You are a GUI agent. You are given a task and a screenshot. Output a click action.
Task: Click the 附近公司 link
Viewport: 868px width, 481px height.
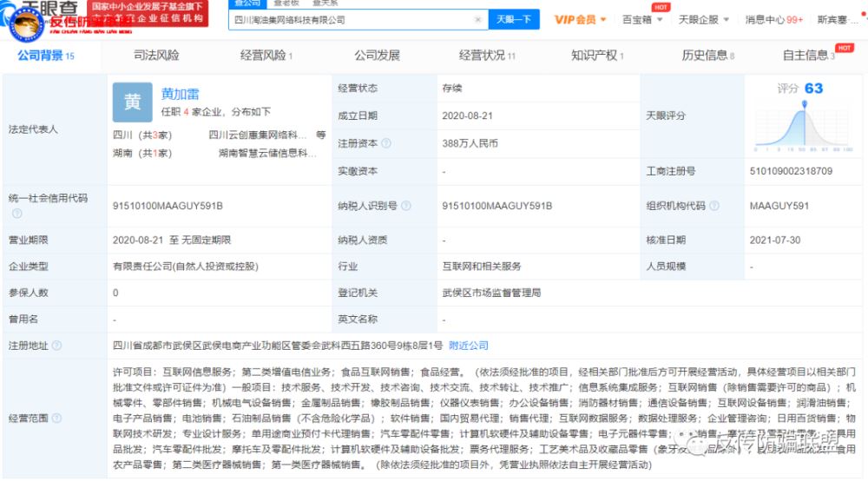(469, 346)
